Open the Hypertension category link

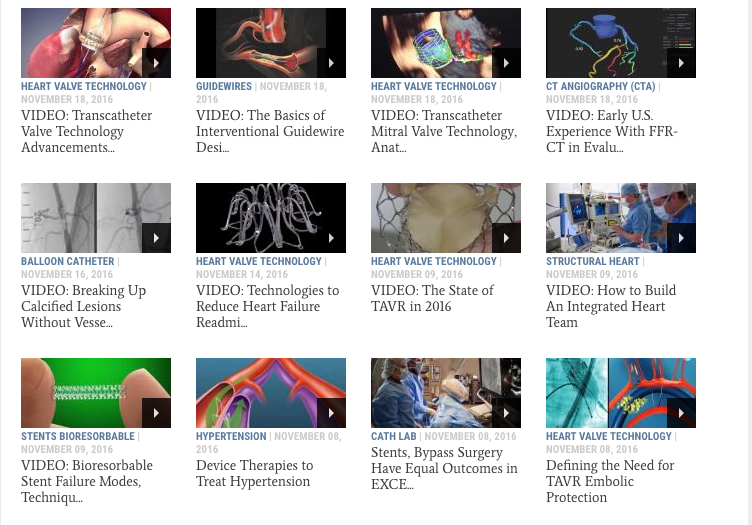231,436
